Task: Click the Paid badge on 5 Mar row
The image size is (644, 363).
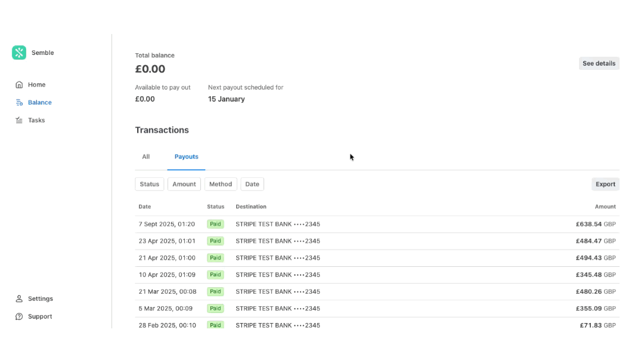Action: click(x=215, y=309)
